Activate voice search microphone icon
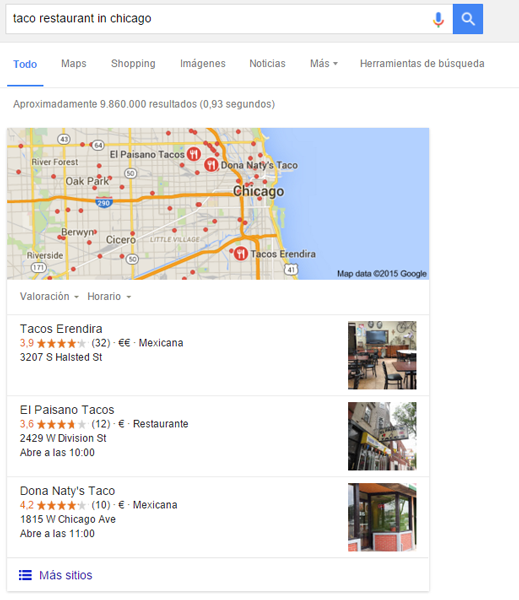The height and width of the screenshot is (600, 519). pyautogui.click(x=438, y=19)
